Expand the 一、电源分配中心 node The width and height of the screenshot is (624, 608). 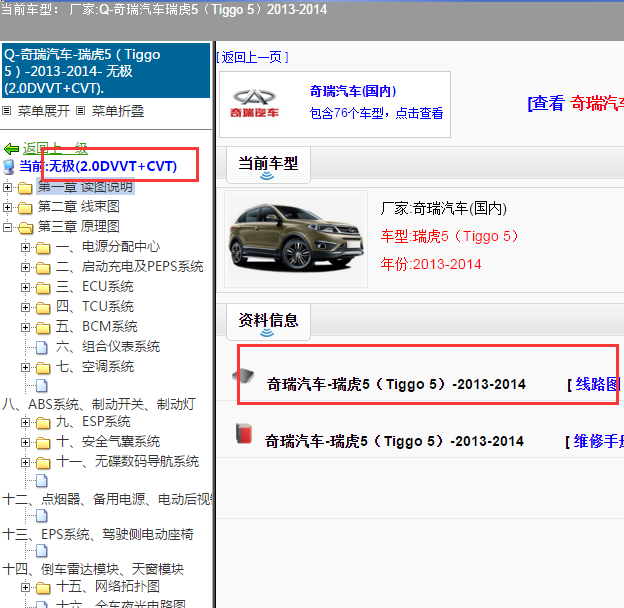click(x=25, y=247)
